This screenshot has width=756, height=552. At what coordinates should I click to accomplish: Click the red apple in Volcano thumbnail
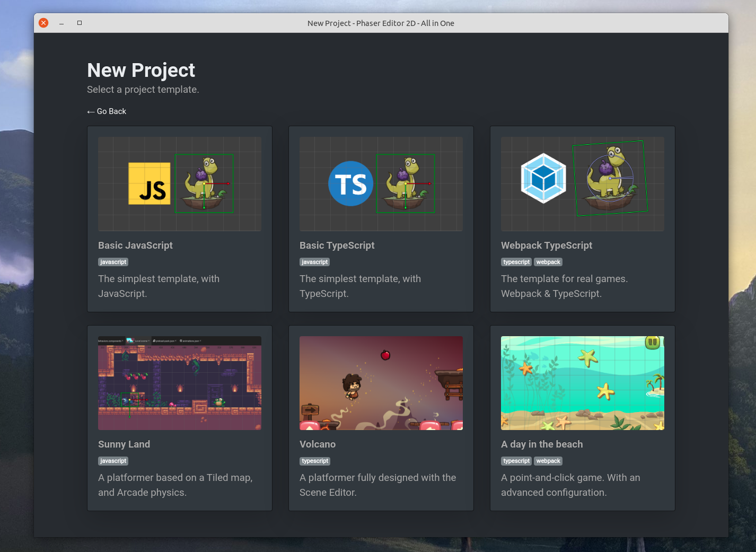point(385,355)
